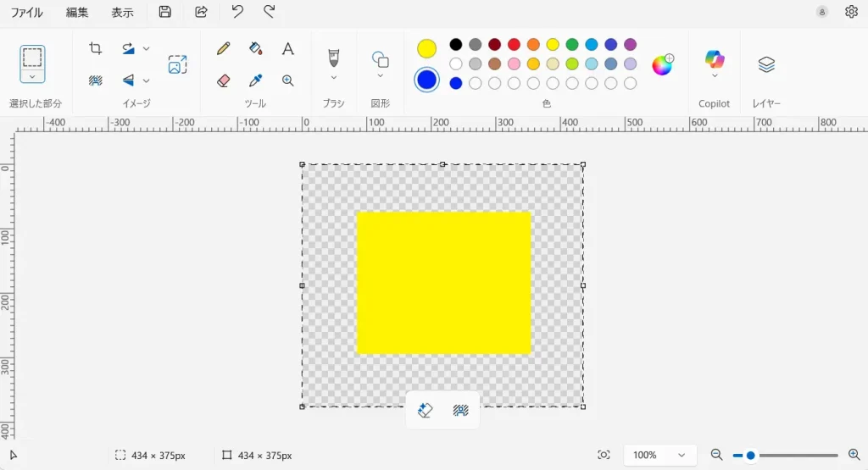Screen dimensions: 868x470
Task: Click the Crop image icon
Action: [x=96, y=49]
